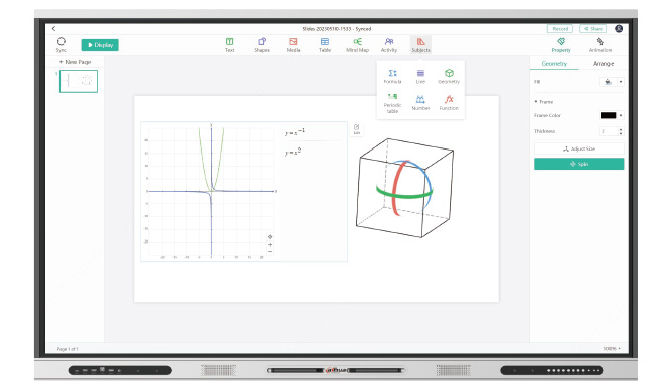Image resolution: width=672 pixels, height=390 pixels.
Task: Click the green Display button
Action: (100, 45)
